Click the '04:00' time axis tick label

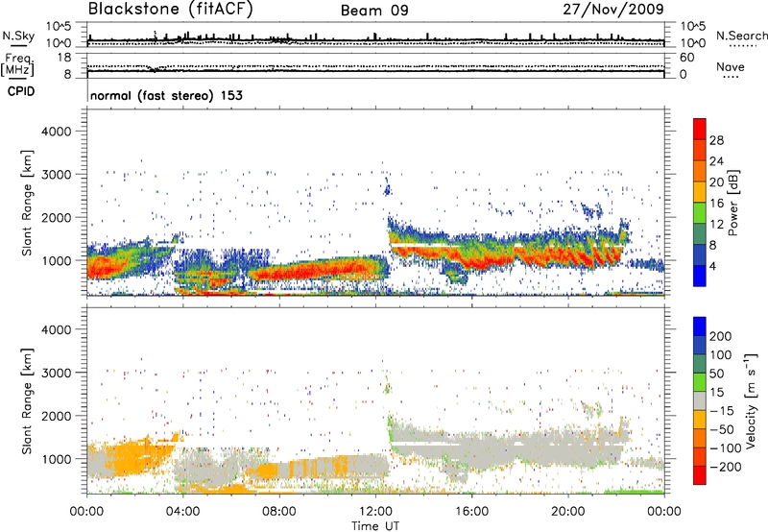(182, 512)
